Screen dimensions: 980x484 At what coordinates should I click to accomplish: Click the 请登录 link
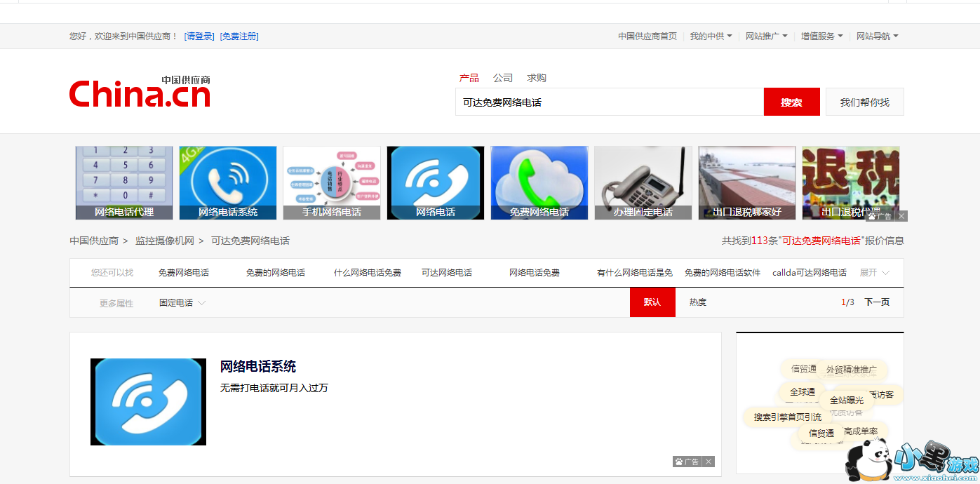199,36
